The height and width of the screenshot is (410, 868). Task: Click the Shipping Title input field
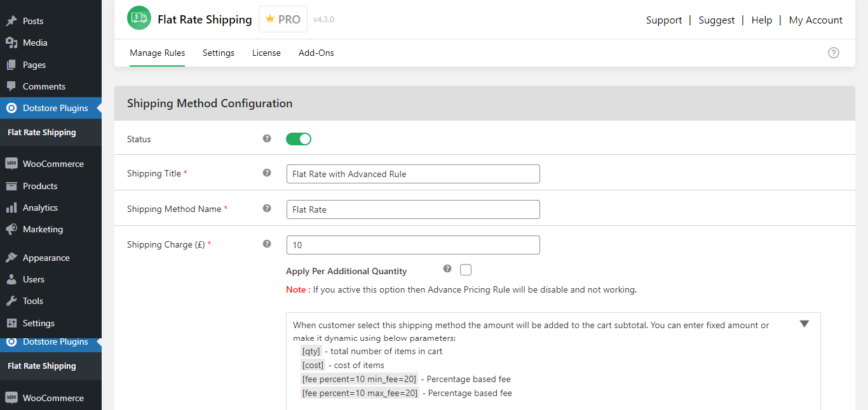pyautogui.click(x=413, y=174)
